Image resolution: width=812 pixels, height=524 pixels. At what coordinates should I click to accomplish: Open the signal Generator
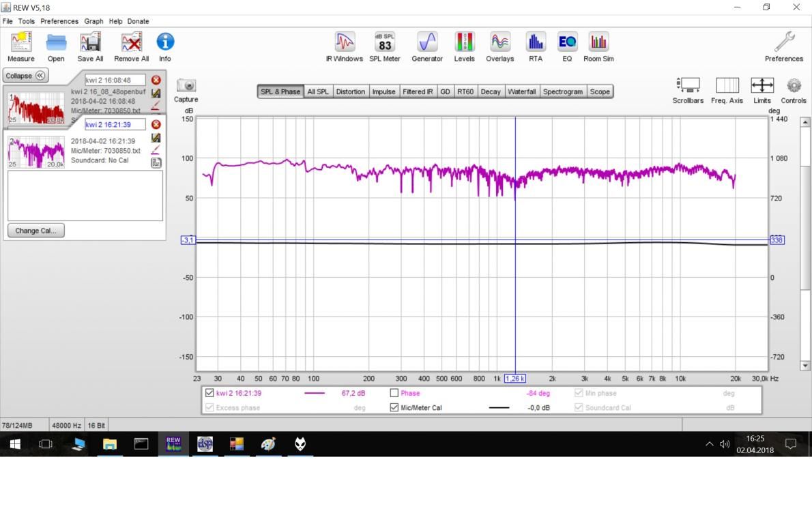tap(427, 46)
